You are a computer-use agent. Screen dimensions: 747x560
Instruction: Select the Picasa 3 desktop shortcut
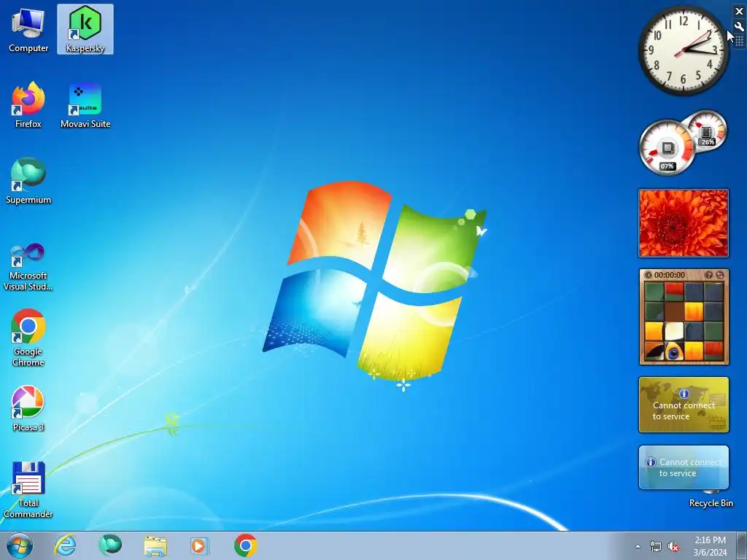point(28,408)
